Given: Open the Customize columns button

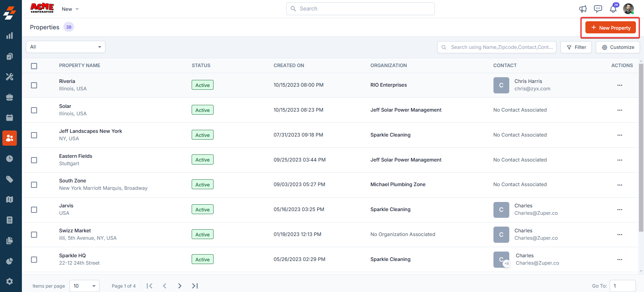Looking at the screenshot, I should coord(618,47).
